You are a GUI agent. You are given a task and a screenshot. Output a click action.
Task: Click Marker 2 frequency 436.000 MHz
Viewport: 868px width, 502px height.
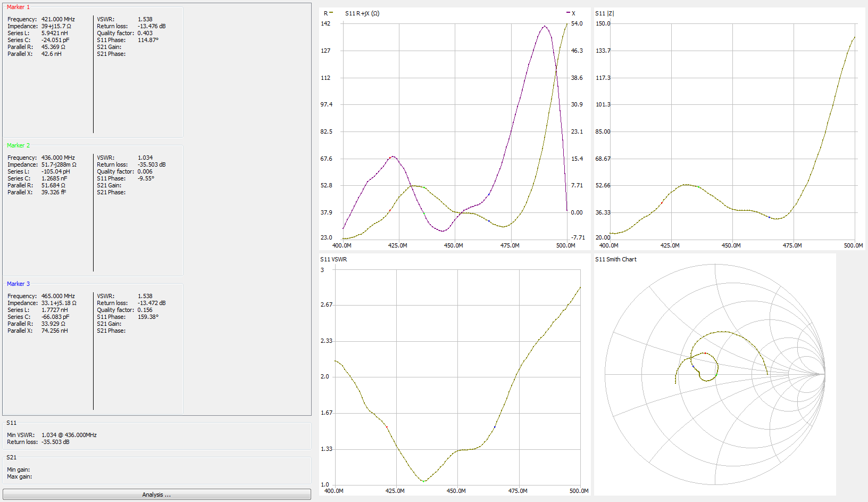(58, 158)
